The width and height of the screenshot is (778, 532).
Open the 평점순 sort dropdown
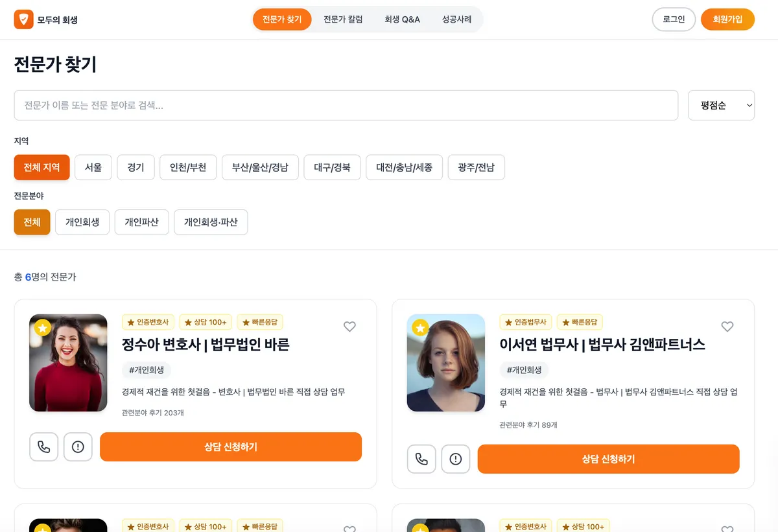(721, 105)
